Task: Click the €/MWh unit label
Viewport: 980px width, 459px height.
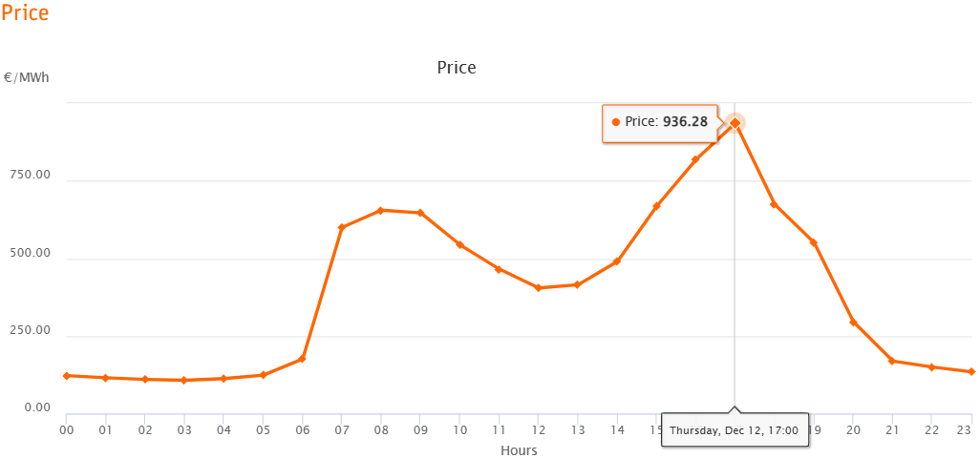Action: tap(26, 78)
